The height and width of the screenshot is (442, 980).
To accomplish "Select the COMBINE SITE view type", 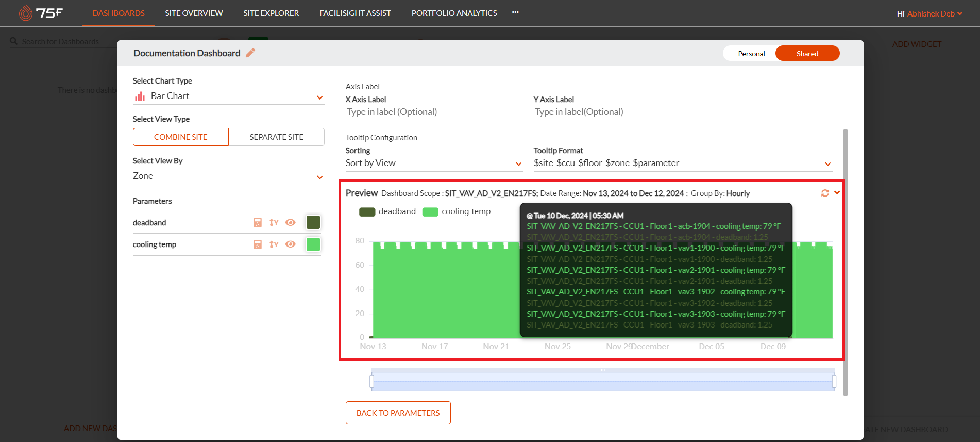I will coord(181,137).
